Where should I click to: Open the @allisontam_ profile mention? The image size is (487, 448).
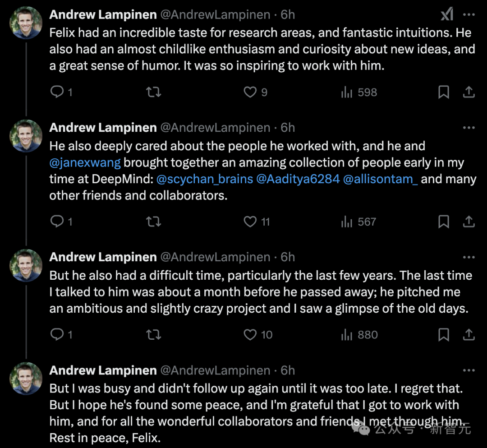[x=381, y=179]
